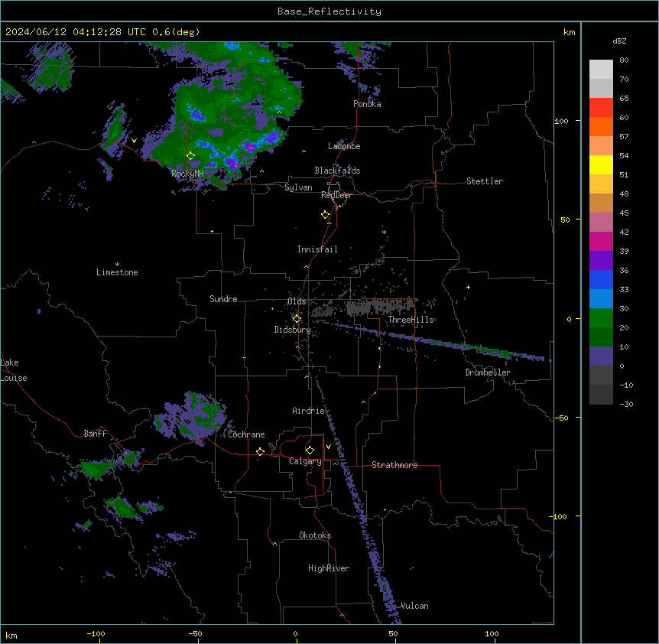Image resolution: width=659 pixels, height=644 pixels.
Task: Click the yellow station marker near RockyMH
Action: [x=190, y=156]
